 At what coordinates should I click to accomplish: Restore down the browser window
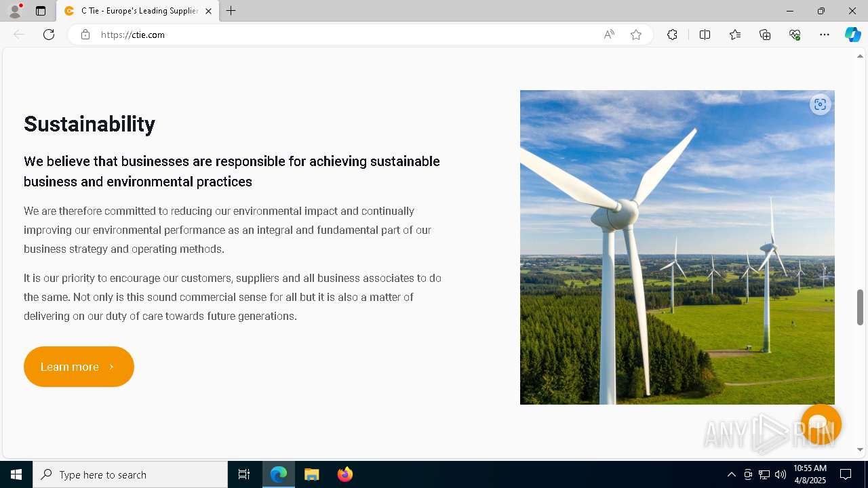tap(821, 11)
